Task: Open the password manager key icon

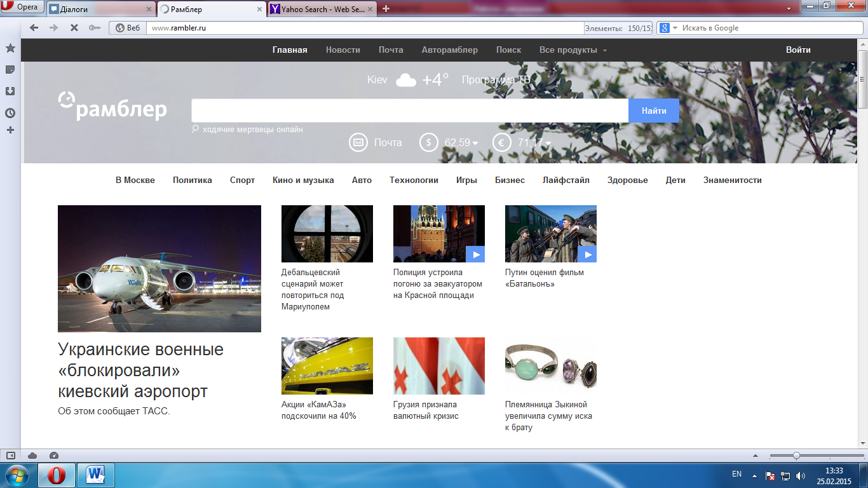Action: 94,28
